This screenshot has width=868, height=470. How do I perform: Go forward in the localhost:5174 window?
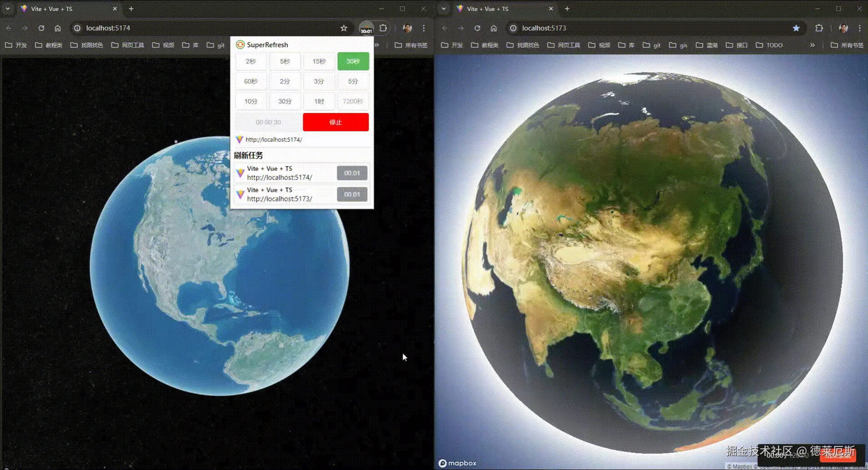(x=25, y=28)
